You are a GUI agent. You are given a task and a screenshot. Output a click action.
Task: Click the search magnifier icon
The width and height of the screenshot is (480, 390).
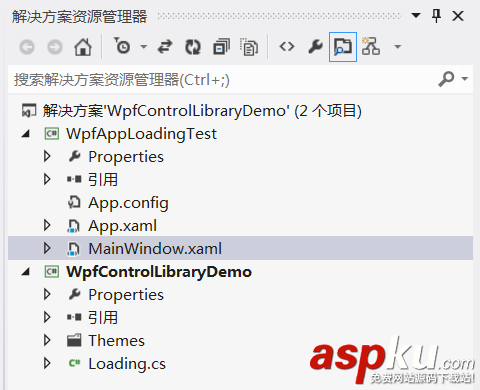[446, 79]
